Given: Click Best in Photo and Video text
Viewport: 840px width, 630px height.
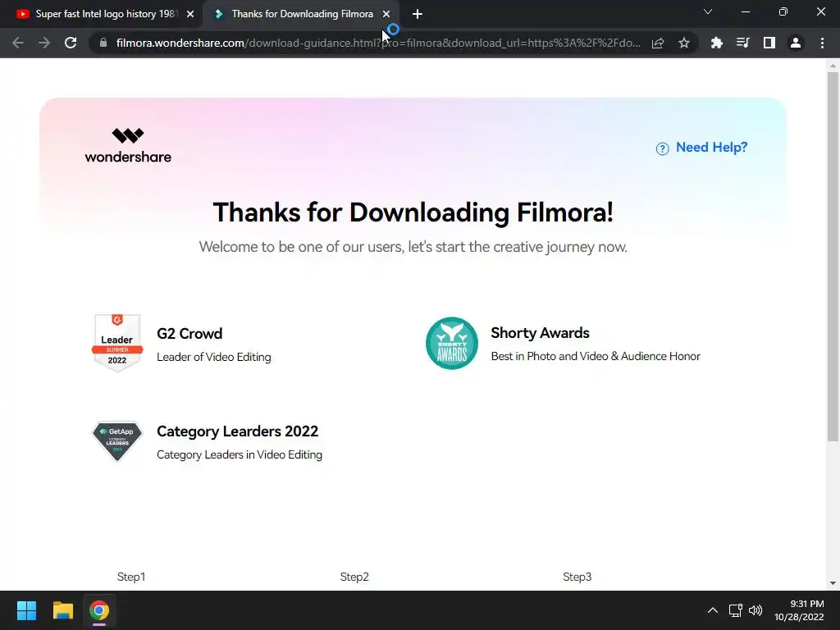Looking at the screenshot, I should 596,356.
